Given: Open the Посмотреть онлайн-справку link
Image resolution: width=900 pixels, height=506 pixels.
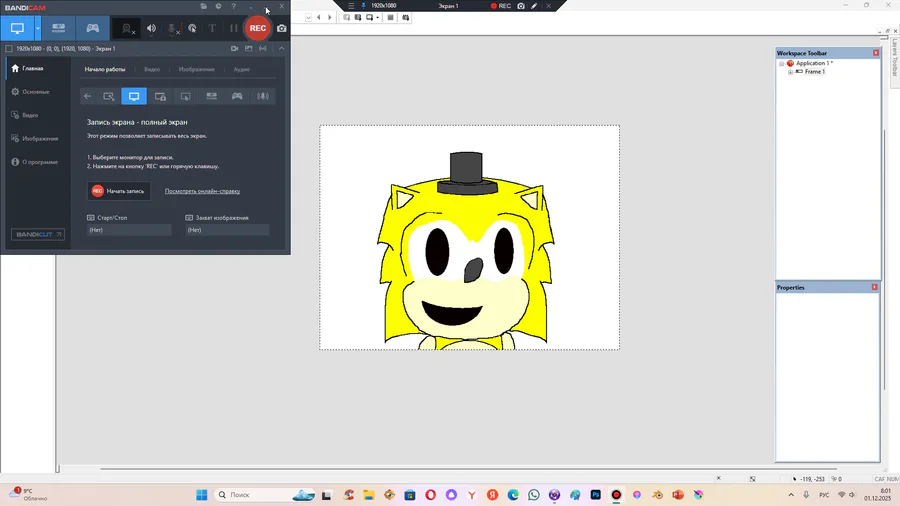Looking at the screenshot, I should tap(202, 191).
